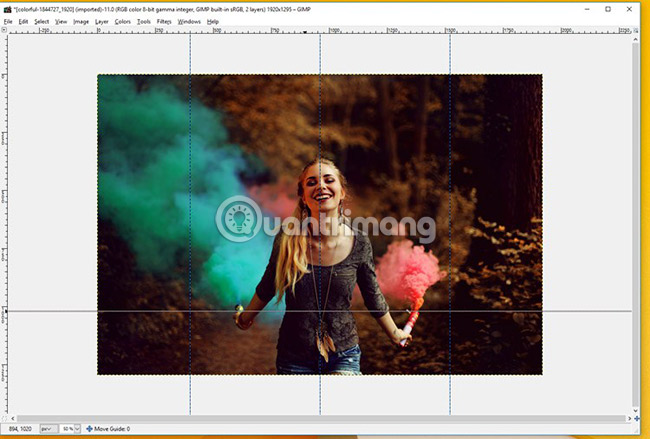Click the image menu button at ruler corner
The image size is (650, 439).
tap(6, 30)
